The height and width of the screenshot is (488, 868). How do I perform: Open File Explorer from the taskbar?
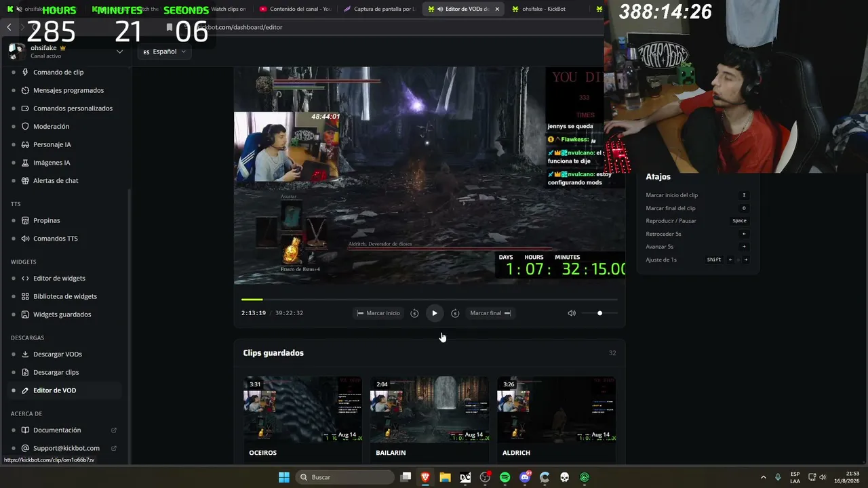click(445, 477)
